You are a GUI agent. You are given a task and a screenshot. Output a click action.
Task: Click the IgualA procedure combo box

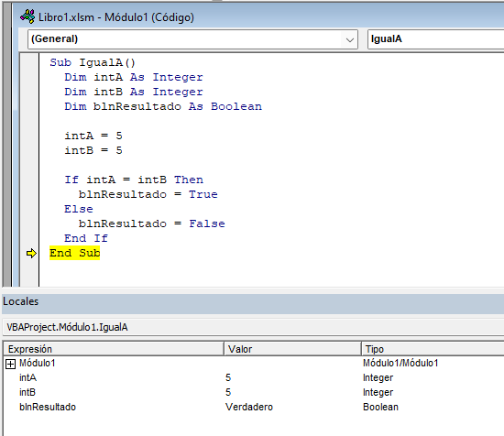(435, 39)
